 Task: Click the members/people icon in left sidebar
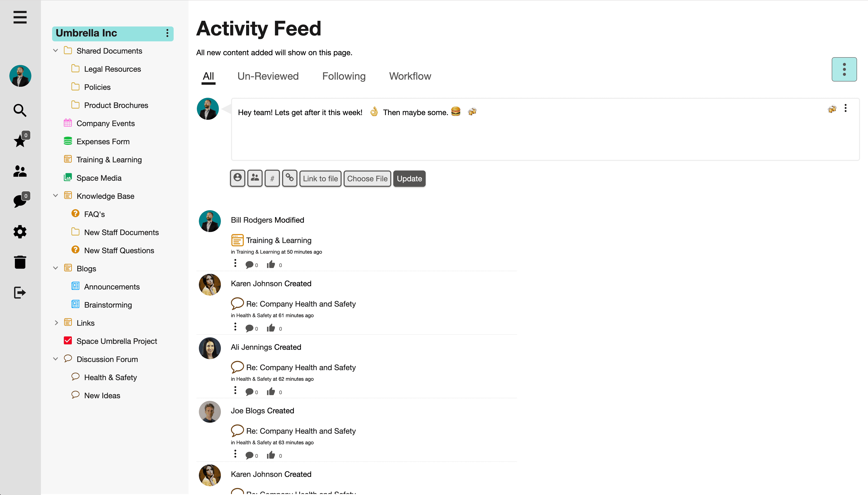coord(20,171)
